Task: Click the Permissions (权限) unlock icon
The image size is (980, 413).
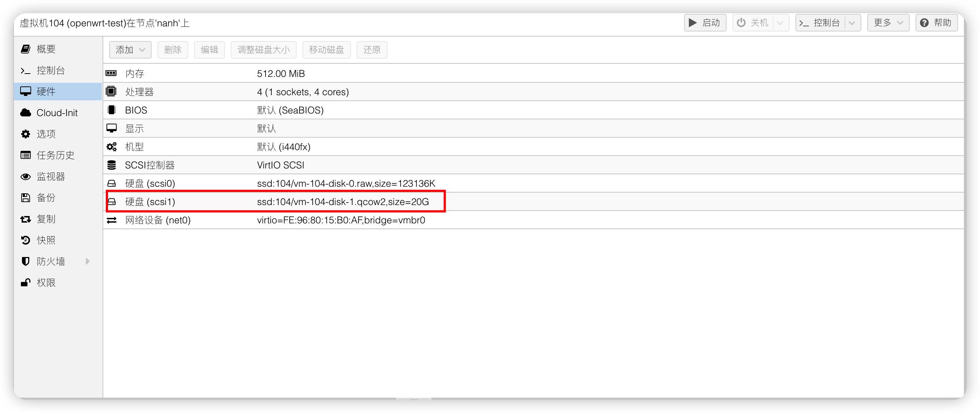Action: pos(26,283)
